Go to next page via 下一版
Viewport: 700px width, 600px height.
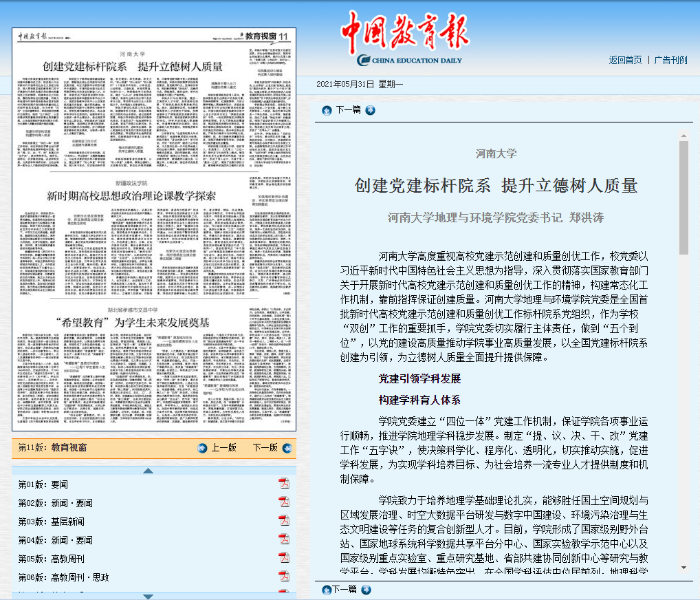(x=265, y=448)
